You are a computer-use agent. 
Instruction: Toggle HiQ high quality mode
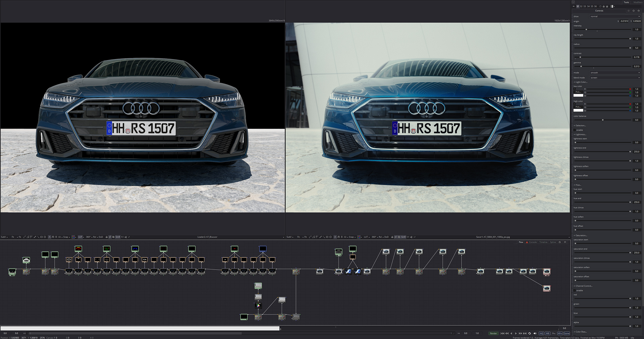point(541,333)
